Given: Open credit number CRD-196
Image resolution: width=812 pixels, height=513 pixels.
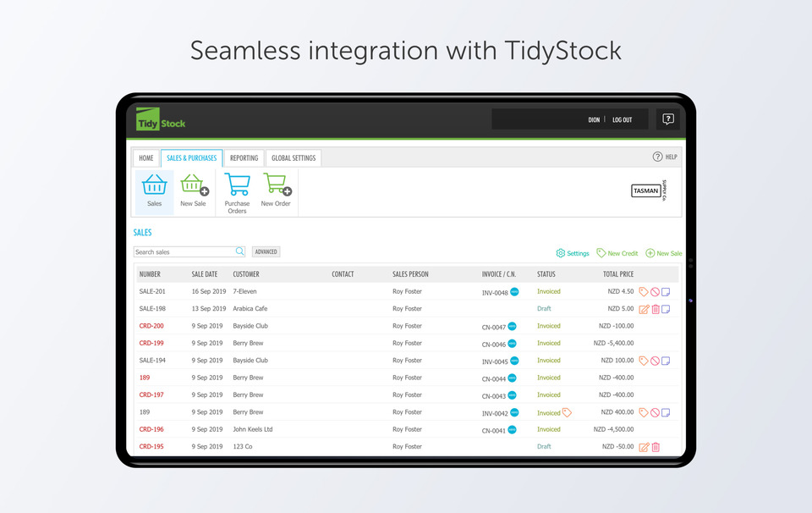Looking at the screenshot, I should [151, 429].
